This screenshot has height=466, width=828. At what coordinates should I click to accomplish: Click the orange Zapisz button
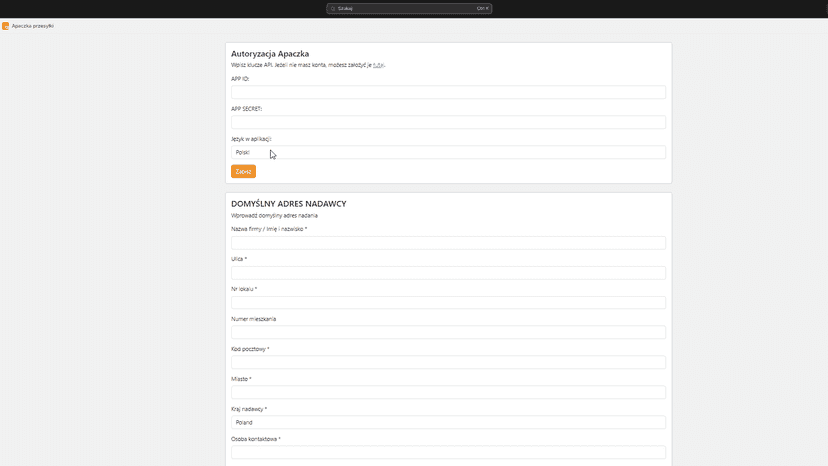(243, 171)
